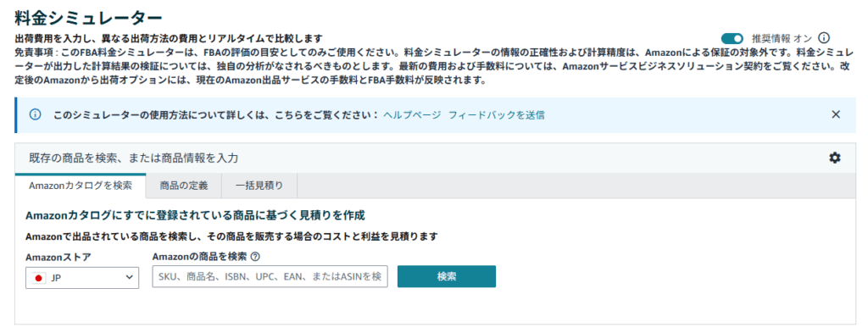Click the question mark beside Amazonの商品を検索

255,257
